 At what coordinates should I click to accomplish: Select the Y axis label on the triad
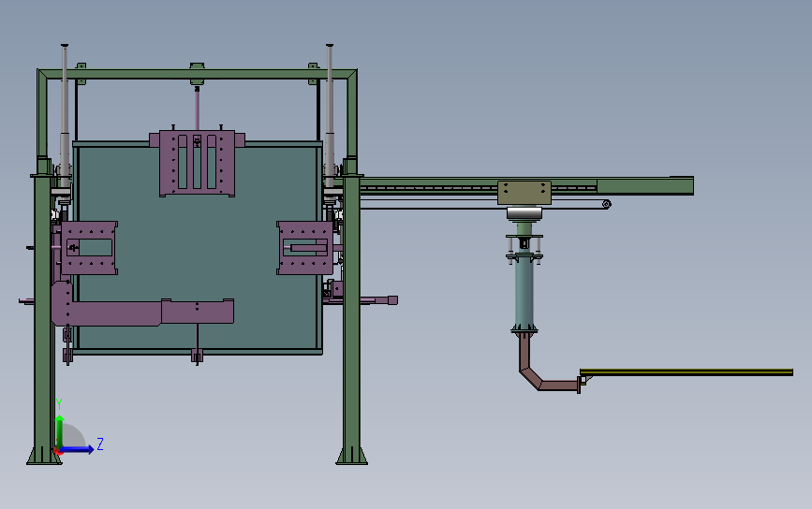[x=59, y=404]
